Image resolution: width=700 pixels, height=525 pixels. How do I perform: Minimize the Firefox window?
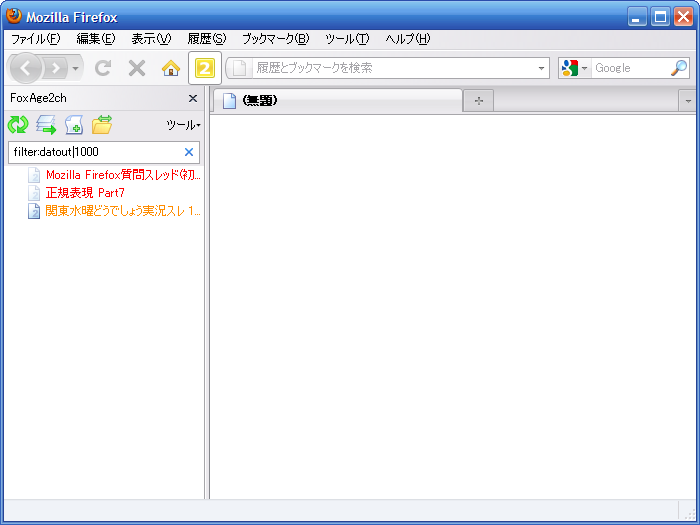point(637,17)
